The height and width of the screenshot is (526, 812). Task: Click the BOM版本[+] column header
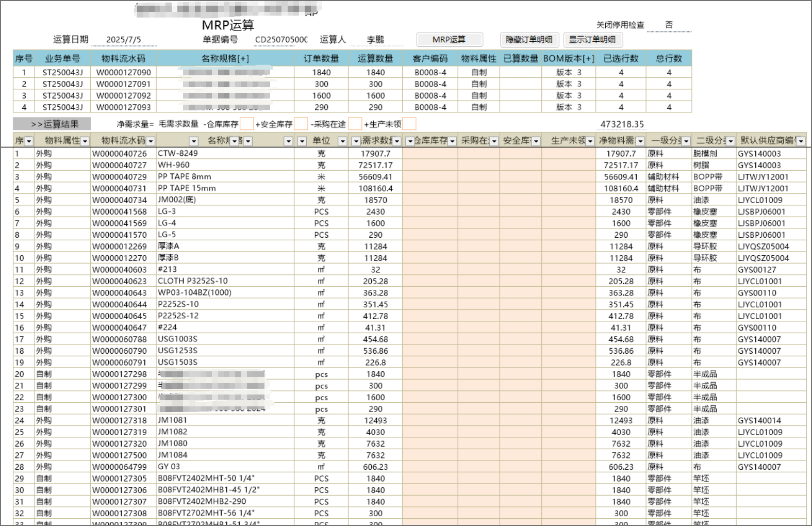pyautogui.click(x=569, y=59)
